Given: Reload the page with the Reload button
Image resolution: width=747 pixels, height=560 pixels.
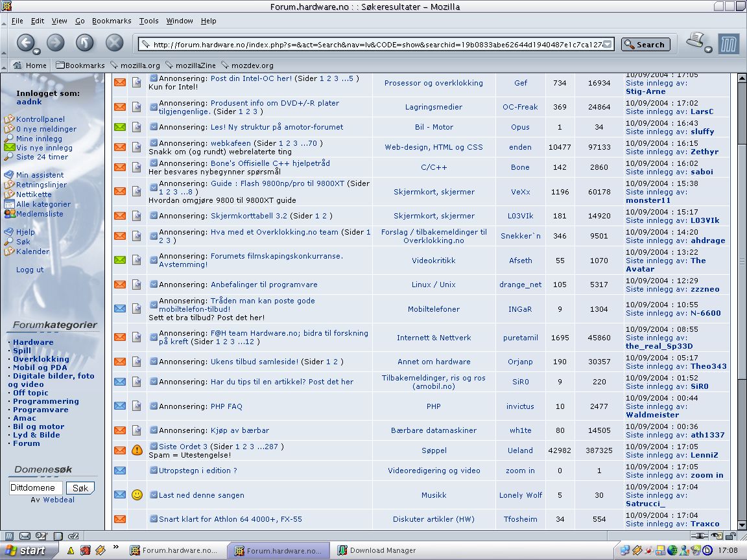Looking at the screenshot, I should (x=84, y=43).
